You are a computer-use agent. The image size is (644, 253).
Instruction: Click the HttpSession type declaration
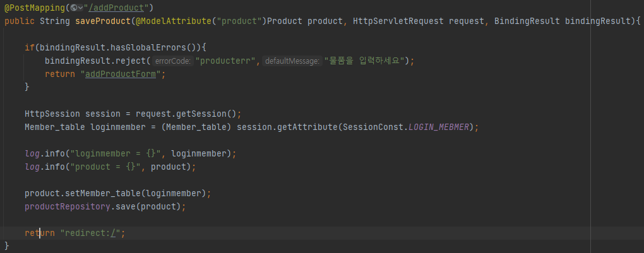[52, 114]
